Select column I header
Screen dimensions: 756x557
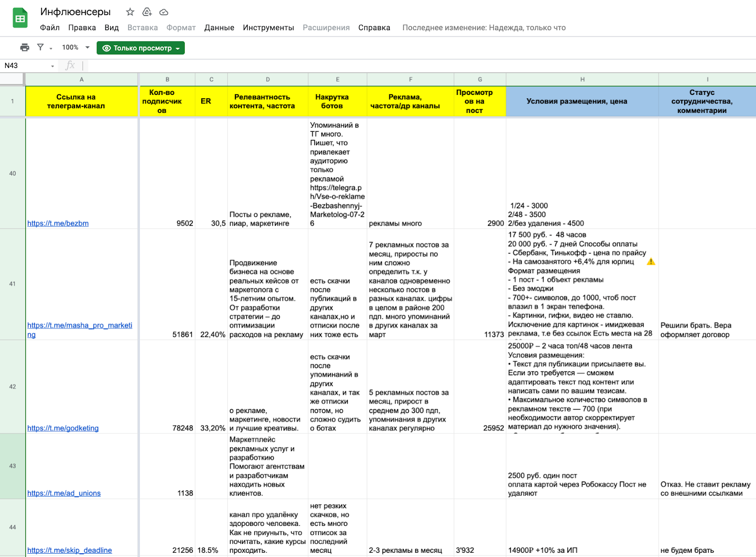click(707, 79)
